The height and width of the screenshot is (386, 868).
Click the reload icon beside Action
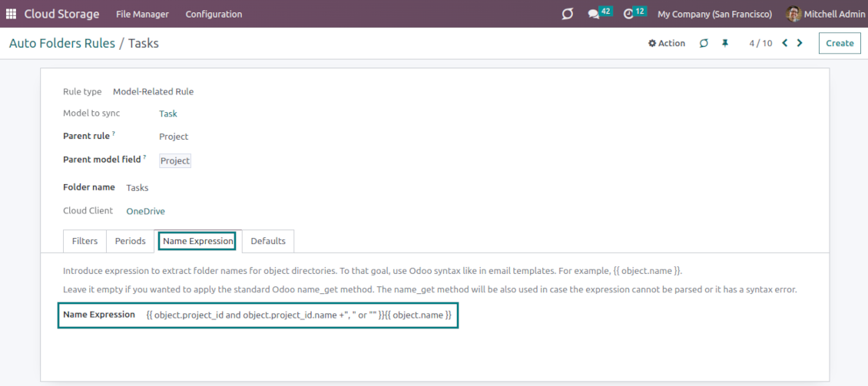click(704, 43)
